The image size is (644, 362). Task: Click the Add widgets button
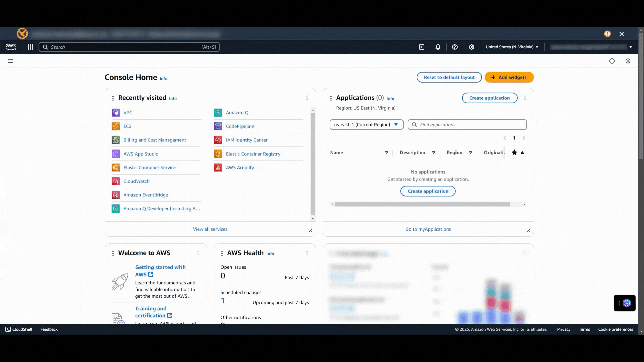pos(509,77)
